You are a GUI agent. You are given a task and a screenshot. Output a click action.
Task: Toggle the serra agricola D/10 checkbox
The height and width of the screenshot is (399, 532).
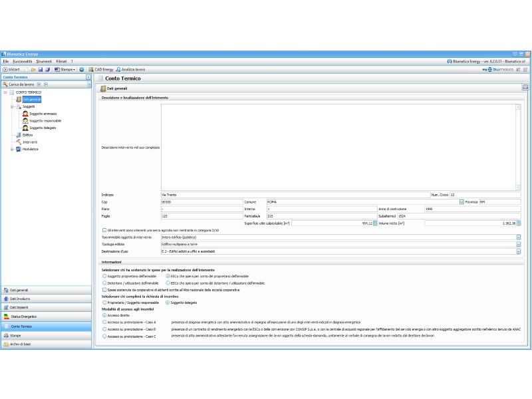tap(104, 230)
